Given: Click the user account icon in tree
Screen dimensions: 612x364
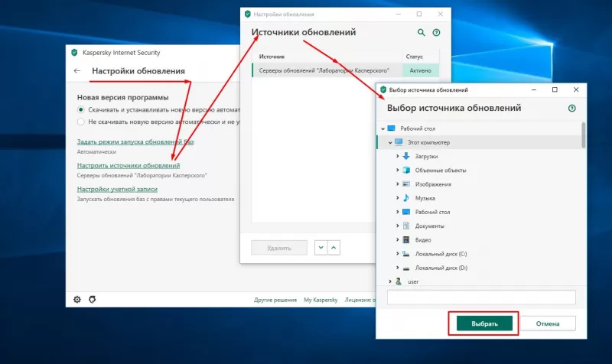Looking at the screenshot, I should (x=399, y=281).
